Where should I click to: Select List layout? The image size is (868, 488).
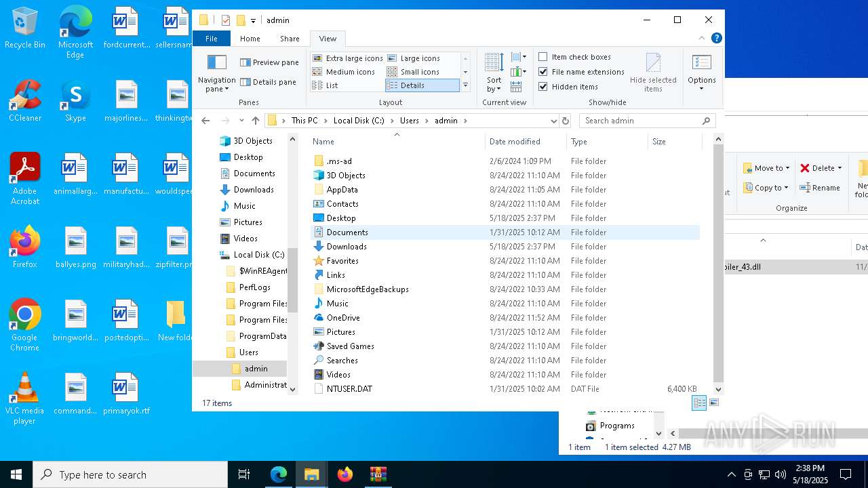pos(325,85)
